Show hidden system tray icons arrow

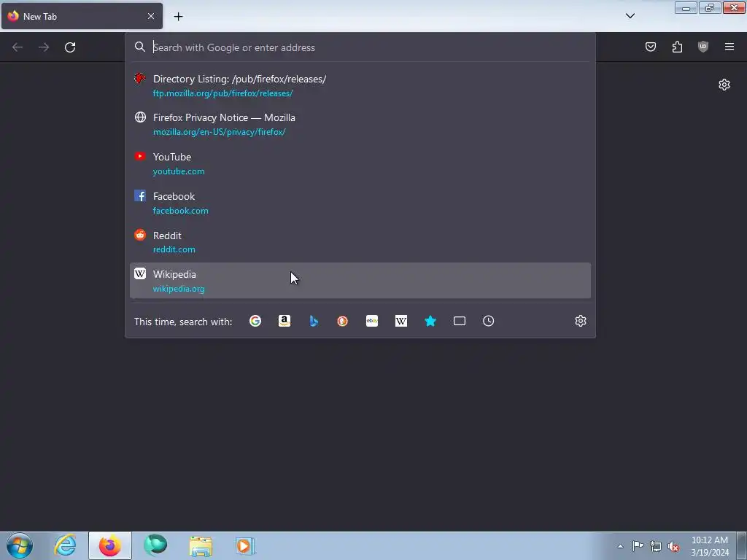tap(620, 546)
